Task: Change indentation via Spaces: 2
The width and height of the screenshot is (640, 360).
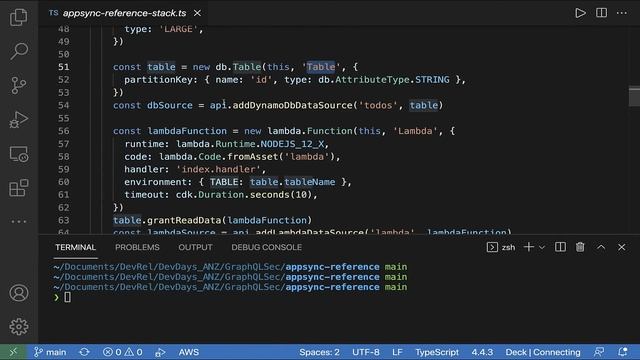Action: click(319, 352)
